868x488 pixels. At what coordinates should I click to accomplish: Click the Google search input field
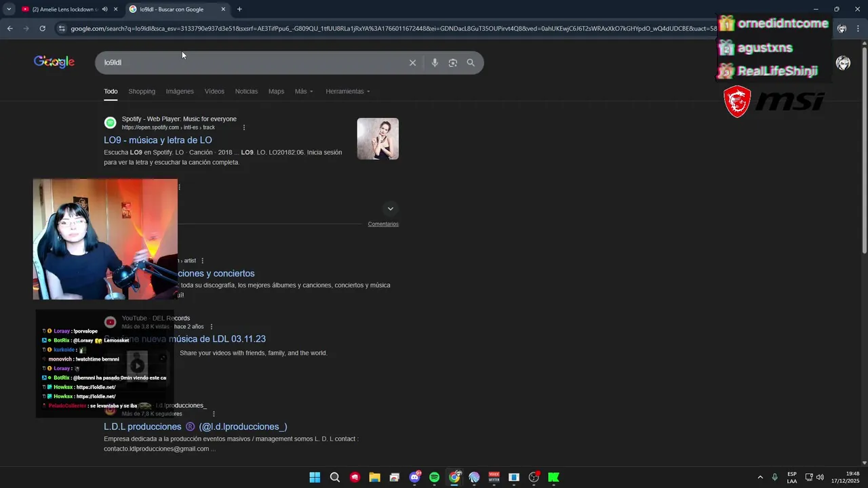click(x=251, y=62)
